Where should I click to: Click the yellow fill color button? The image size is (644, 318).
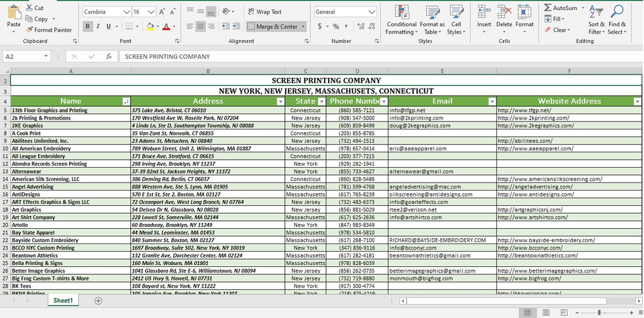coord(150,27)
